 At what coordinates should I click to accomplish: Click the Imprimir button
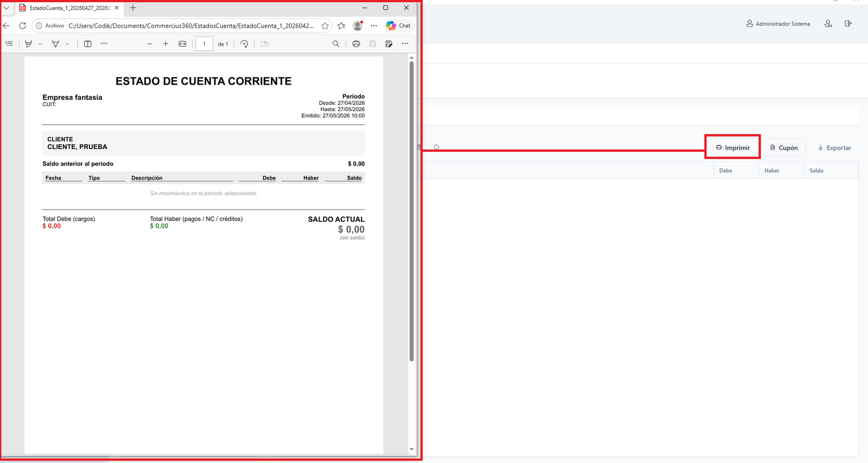pos(732,147)
